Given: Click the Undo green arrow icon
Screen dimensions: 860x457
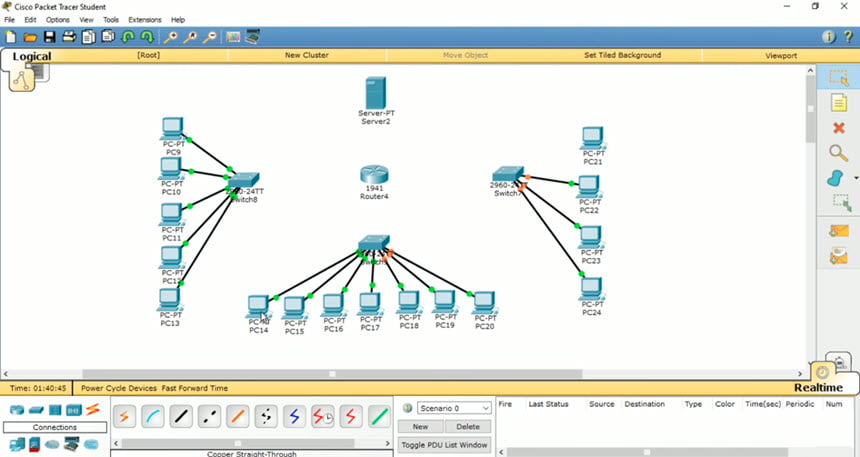Looking at the screenshot, I should coord(128,37).
